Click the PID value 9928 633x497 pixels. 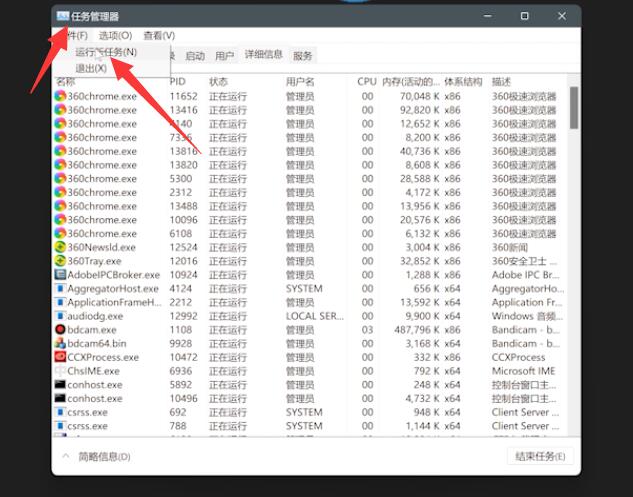click(180, 344)
